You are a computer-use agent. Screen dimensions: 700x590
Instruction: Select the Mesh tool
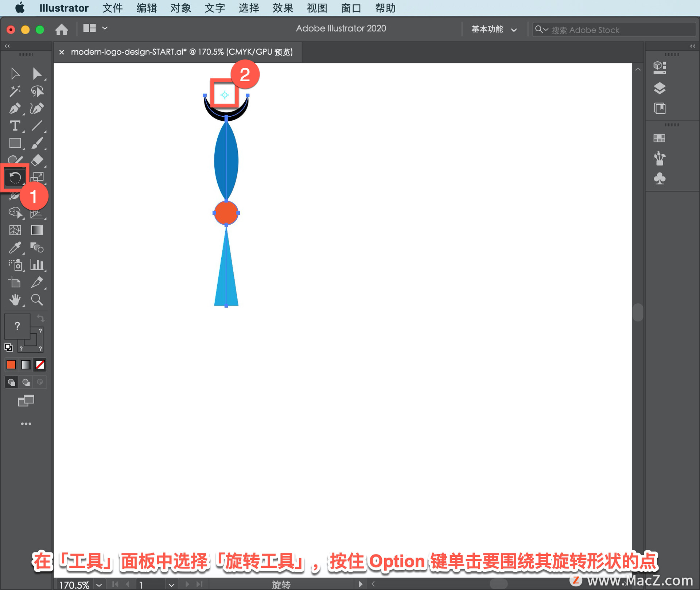click(15, 230)
